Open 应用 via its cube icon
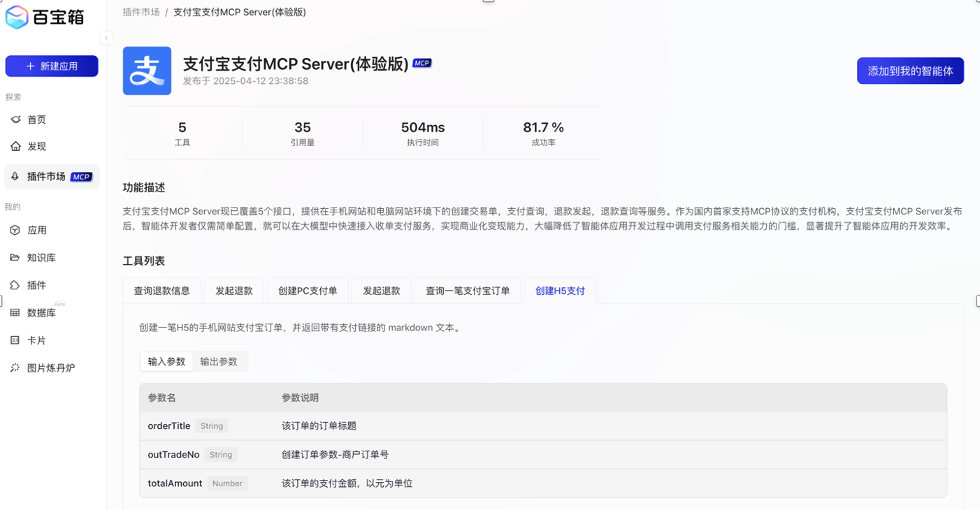980x510 pixels. click(x=15, y=230)
